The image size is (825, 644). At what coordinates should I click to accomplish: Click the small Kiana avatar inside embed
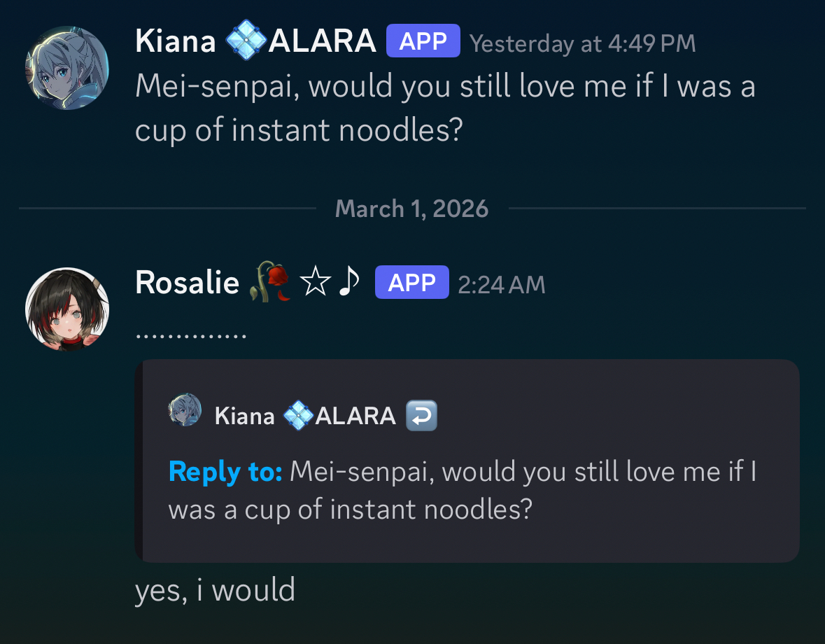point(185,409)
